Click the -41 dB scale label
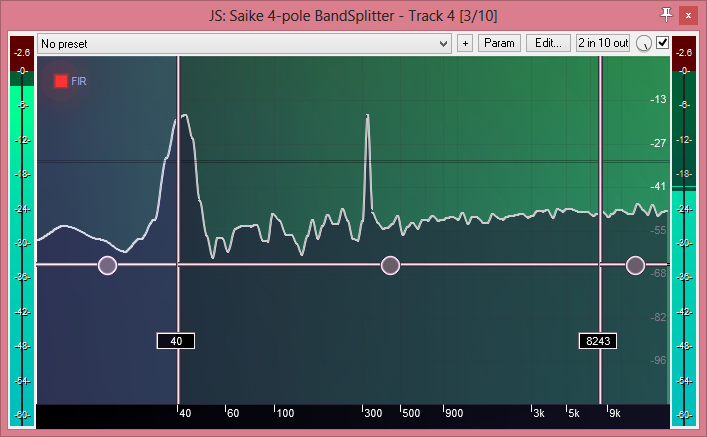707x437 pixels. [658, 186]
